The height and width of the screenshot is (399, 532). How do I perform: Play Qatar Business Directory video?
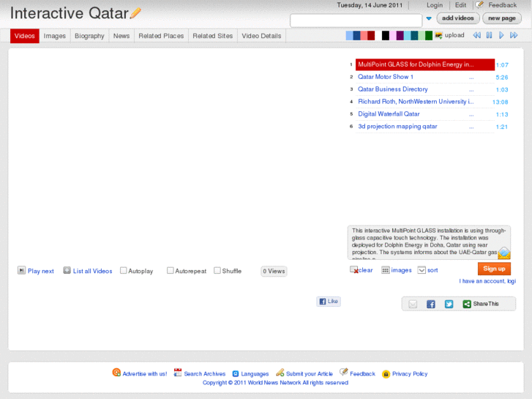(x=392, y=89)
